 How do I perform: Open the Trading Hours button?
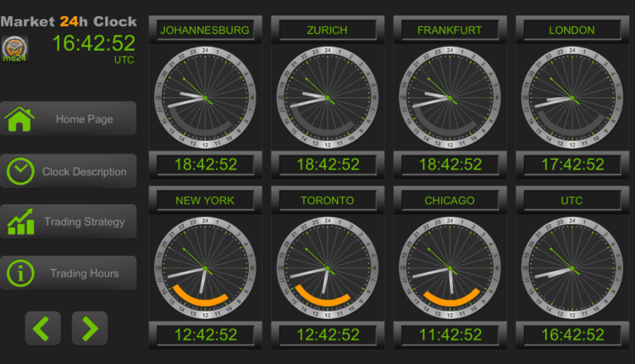tap(68, 273)
